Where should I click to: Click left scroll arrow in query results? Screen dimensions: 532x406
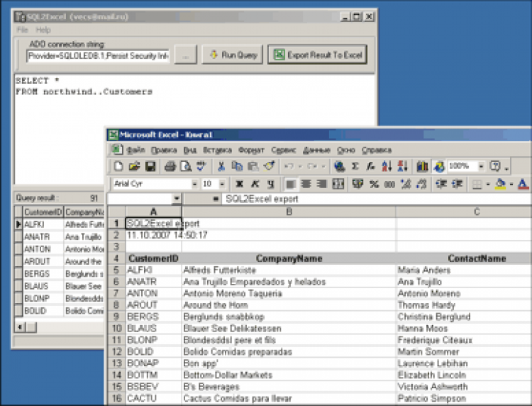coord(20,327)
